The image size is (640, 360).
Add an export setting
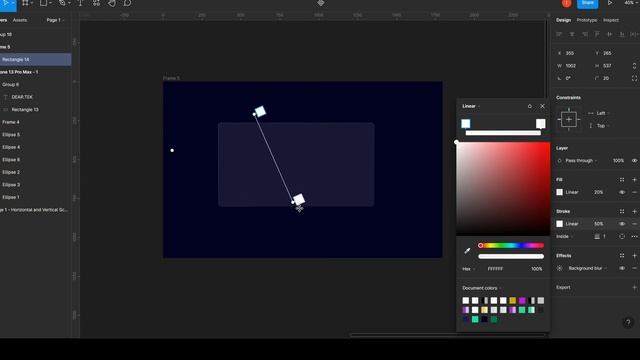pos(634,287)
